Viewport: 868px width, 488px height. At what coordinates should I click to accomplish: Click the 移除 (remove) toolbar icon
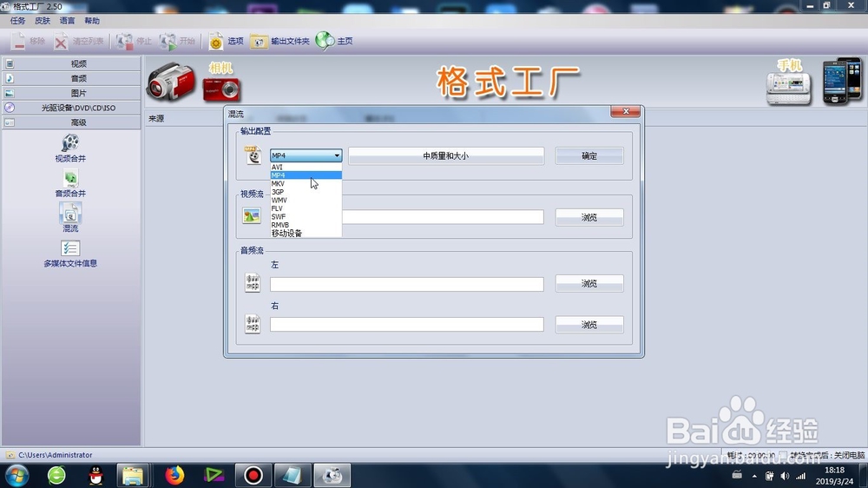(18, 41)
